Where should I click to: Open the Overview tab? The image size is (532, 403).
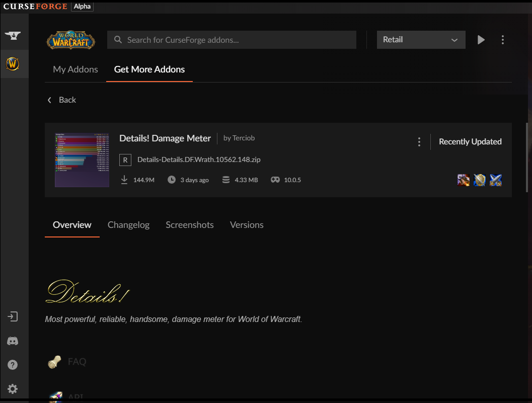[x=72, y=225]
